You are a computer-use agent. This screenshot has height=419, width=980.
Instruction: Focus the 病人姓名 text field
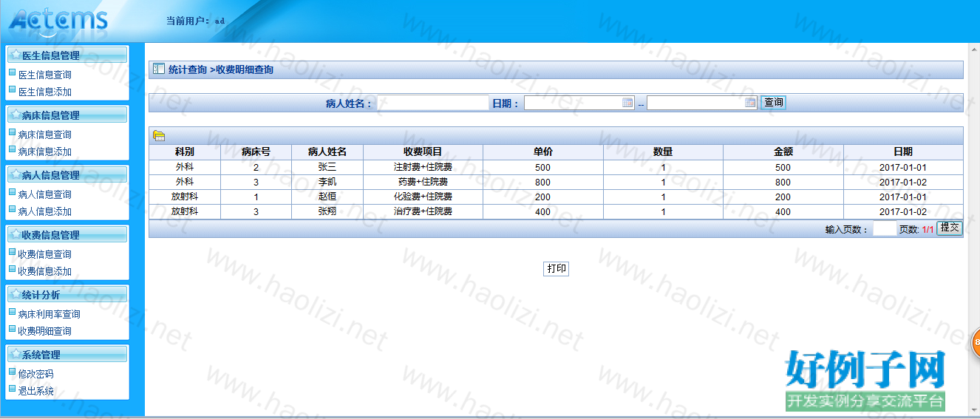tap(433, 103)
